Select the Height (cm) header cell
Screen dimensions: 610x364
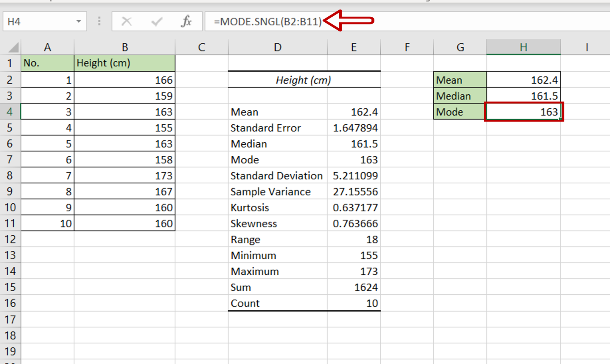pos(124,63)
